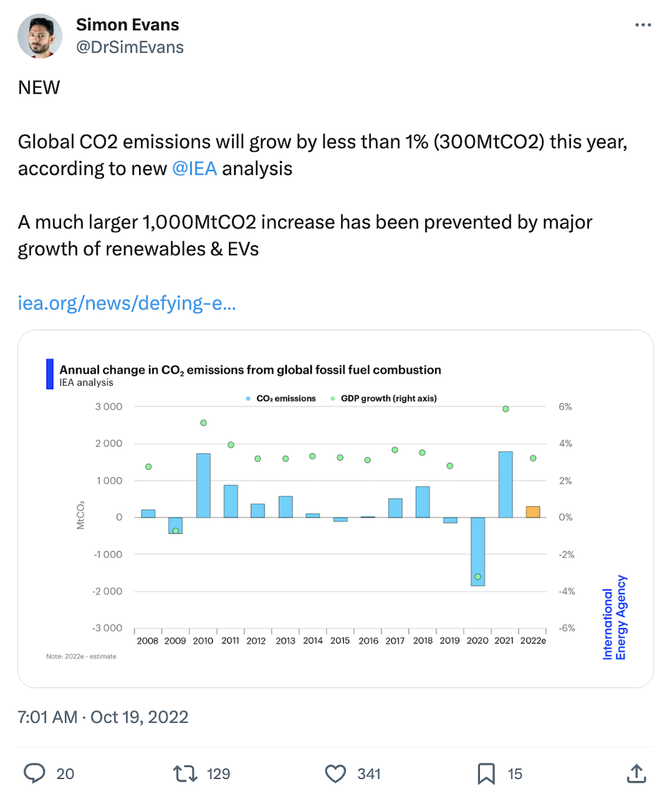Image resolution: width=672 pixels, height=799 pixels.
Task: Open the @IEA mention link
Action: click(194, 169)
